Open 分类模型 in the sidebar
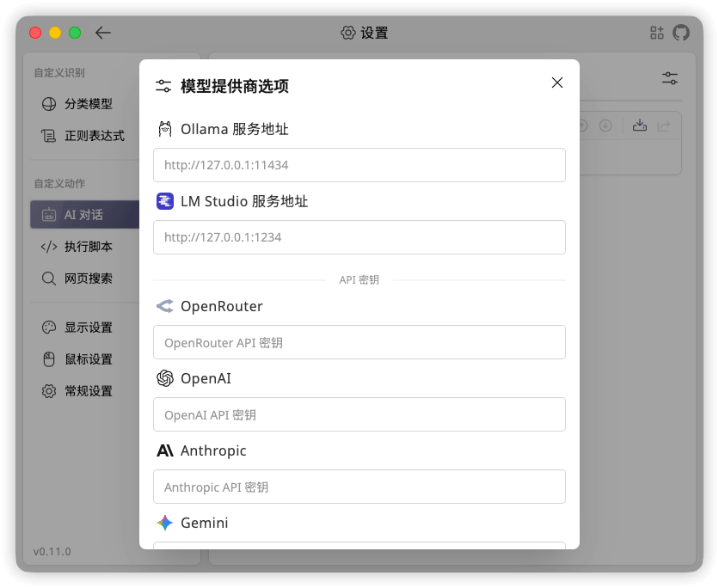Screen dimensions: 719x588 pos(85,104)
